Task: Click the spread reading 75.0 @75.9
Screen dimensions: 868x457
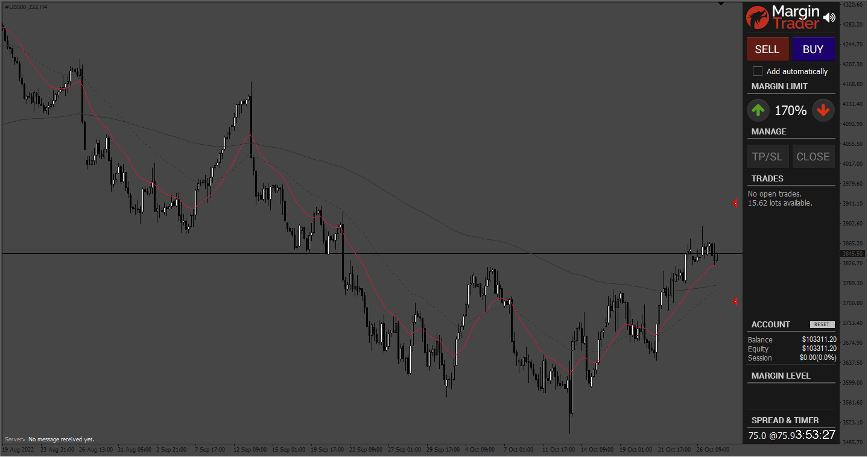Action: pyautogui.click(x=771, y=435)
